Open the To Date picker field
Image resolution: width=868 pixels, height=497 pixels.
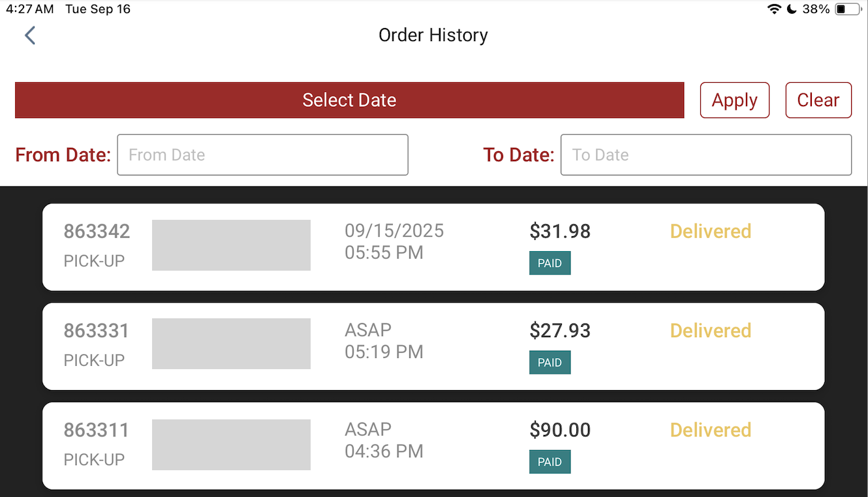click(706, 155)
